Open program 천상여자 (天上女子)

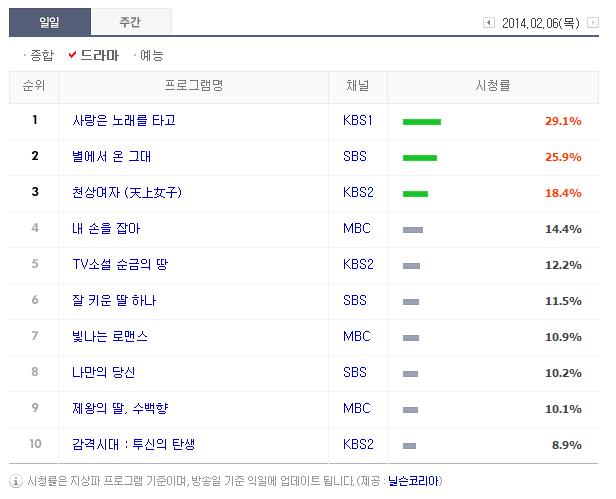tap(127, 193)
